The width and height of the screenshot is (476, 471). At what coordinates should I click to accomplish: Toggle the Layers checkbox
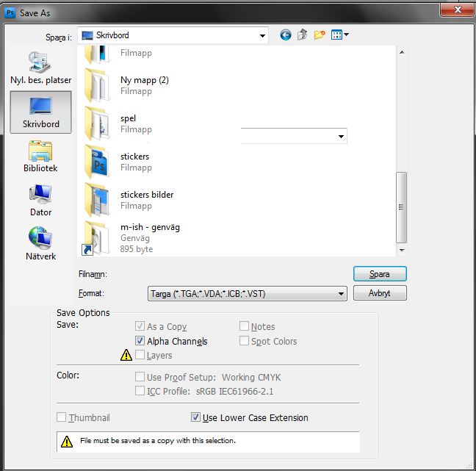pyautogui.click(x=140, y=355)
